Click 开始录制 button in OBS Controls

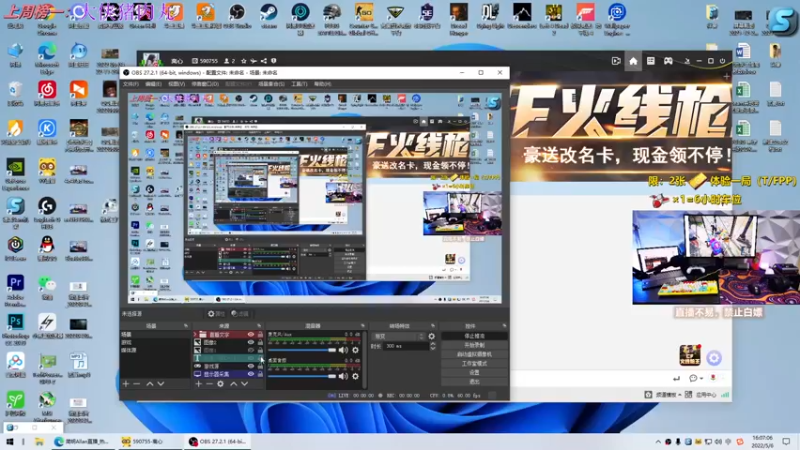(x=474, y=345)
